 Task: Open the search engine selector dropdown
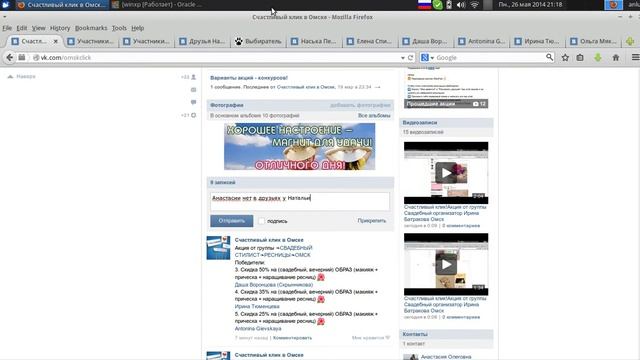point(427,58)
